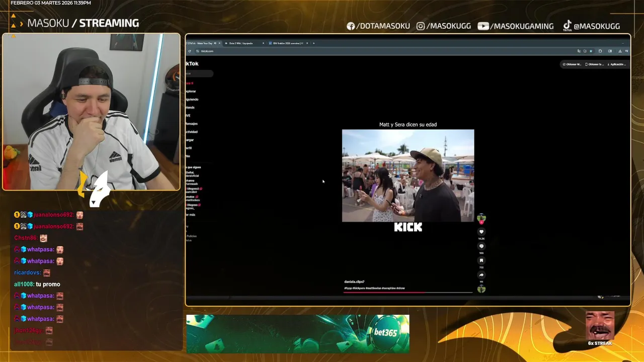The width and height of the screenshot is (644, 362).
Task: Click @MASOKUGG TikTok handle in overlay
Action: click(591, 26)
